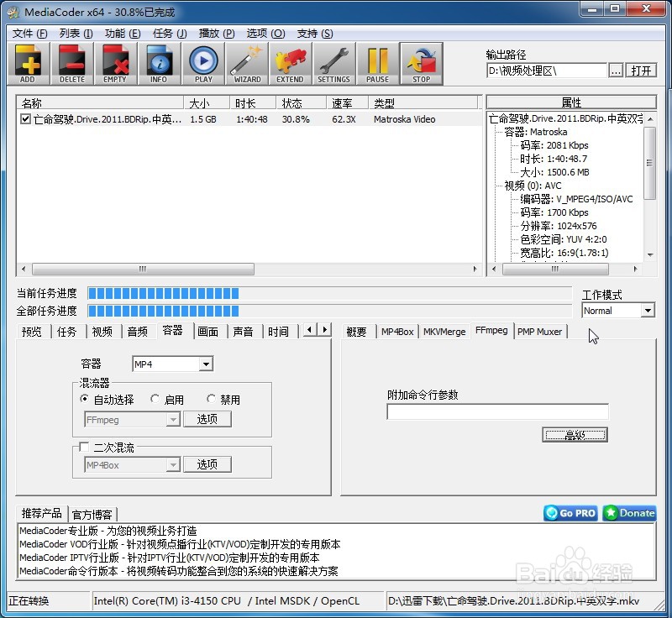Click MediaCoder title bar app icon
The height and width of the screenshot is (618, 672).
(x=13, y=12)
